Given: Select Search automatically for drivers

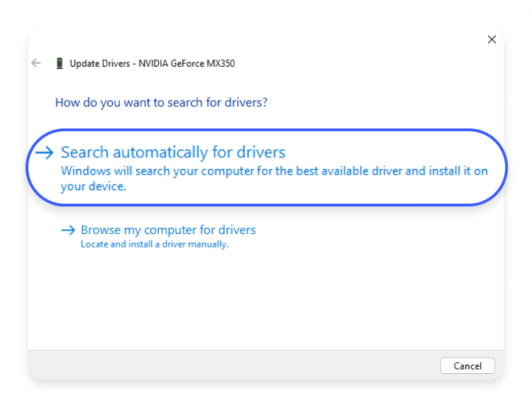Looking at the screenshot, I should click(172, 153).
